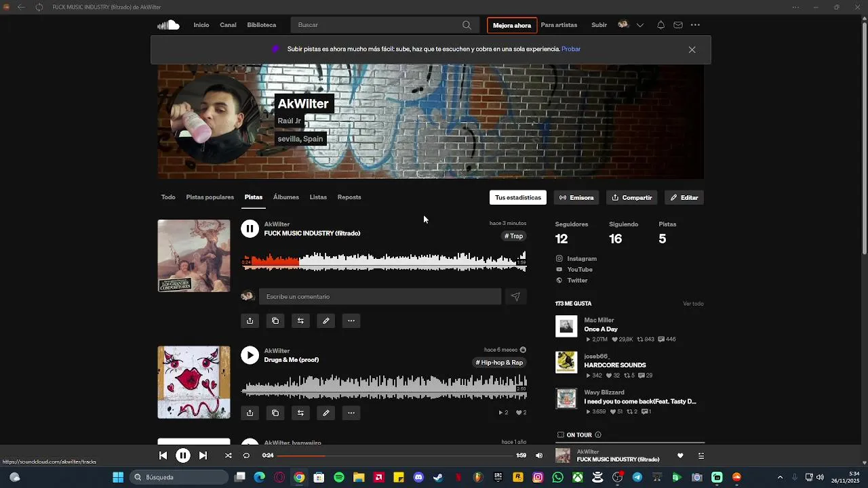Open HARDCORE SOUNDS track by joseb66_
868x488 pixels.
click(615, 365)
